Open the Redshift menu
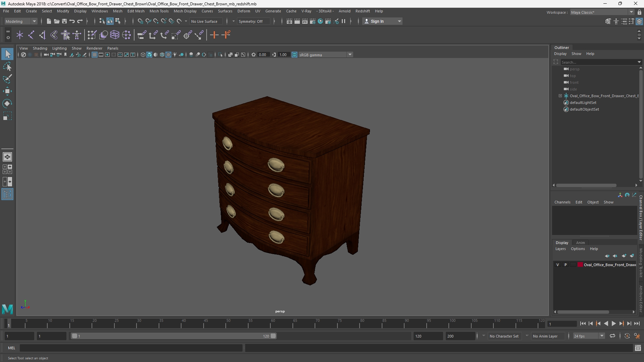Screen dimensions: 644x362 tap(363, 11)
